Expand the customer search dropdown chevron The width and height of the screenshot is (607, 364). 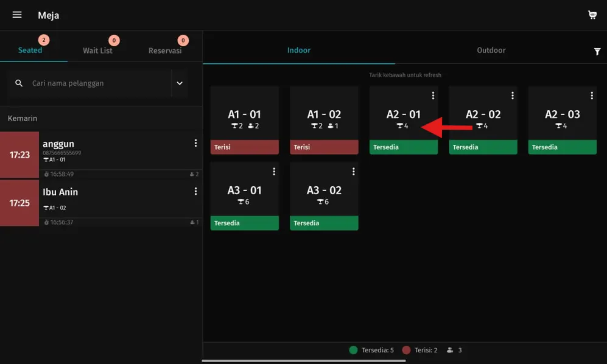(x=180, y=83)
